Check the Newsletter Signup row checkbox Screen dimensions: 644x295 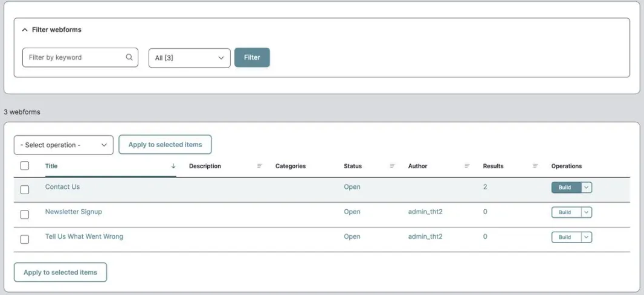(x=25, y=215)
